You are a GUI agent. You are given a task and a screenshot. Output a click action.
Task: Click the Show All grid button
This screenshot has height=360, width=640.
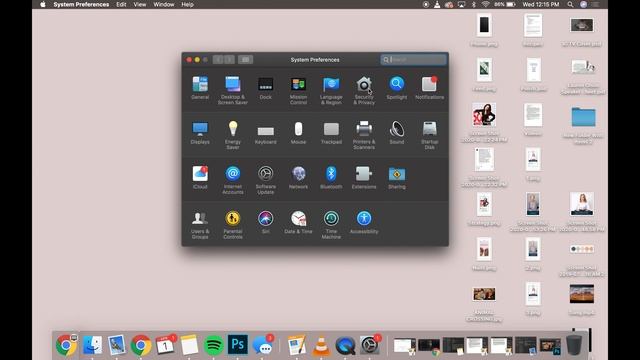pos(245,60)
